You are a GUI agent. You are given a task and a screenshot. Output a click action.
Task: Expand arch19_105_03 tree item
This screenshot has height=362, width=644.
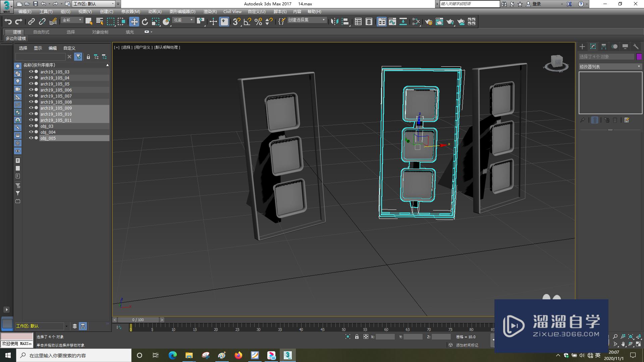click(25, 72)
